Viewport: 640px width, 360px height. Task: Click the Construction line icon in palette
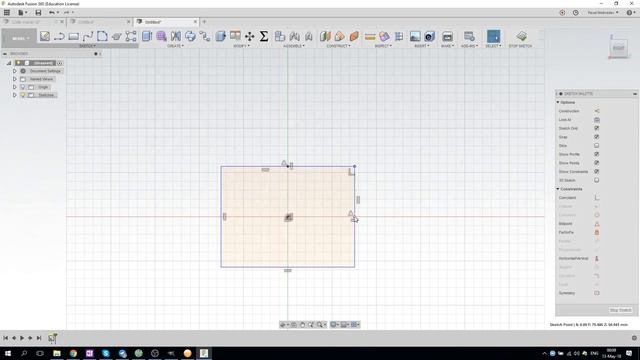click(x=597, y=111)
